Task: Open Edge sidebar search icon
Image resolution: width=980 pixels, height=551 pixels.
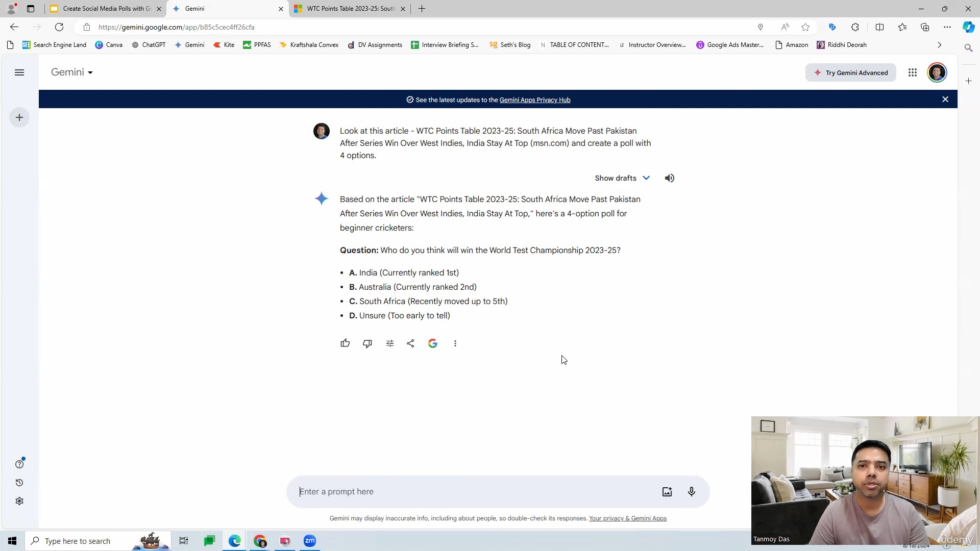Action: click(x=968, y=47)
